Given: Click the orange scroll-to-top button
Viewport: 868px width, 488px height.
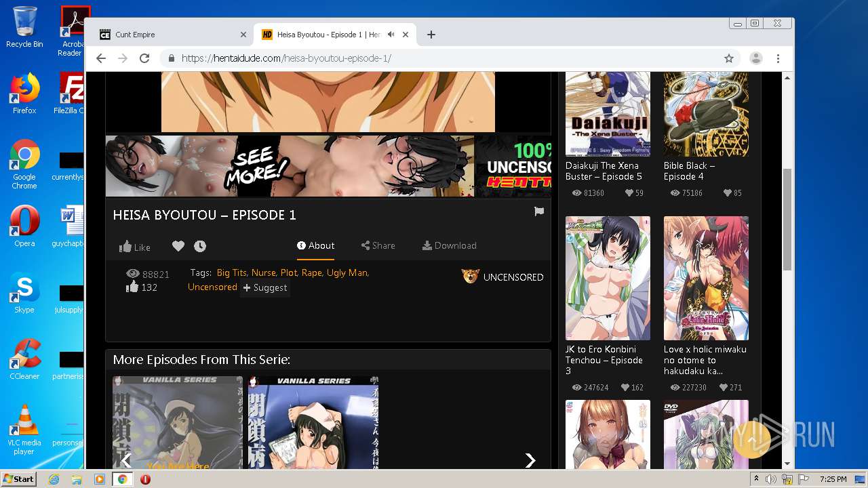Looking at the screenshot, I should coord(752,441).
